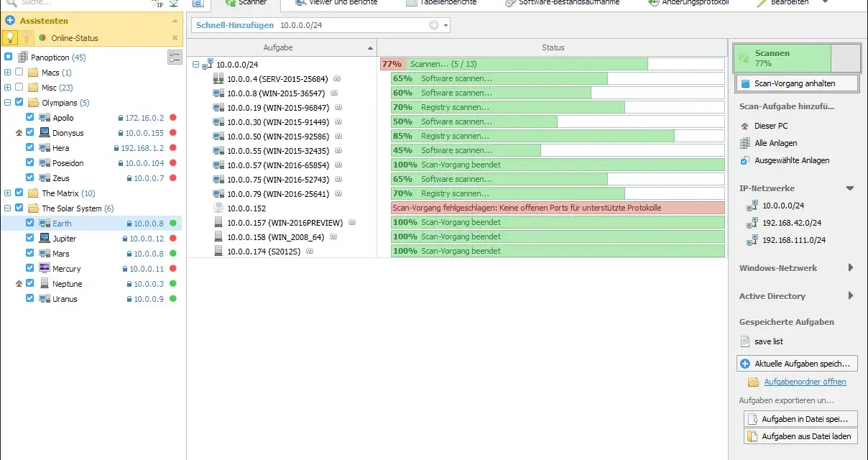The height and width of the screenshot is (460, 868).
Task: Click the home icon beside Dionysus
Action: click(19, 133)
